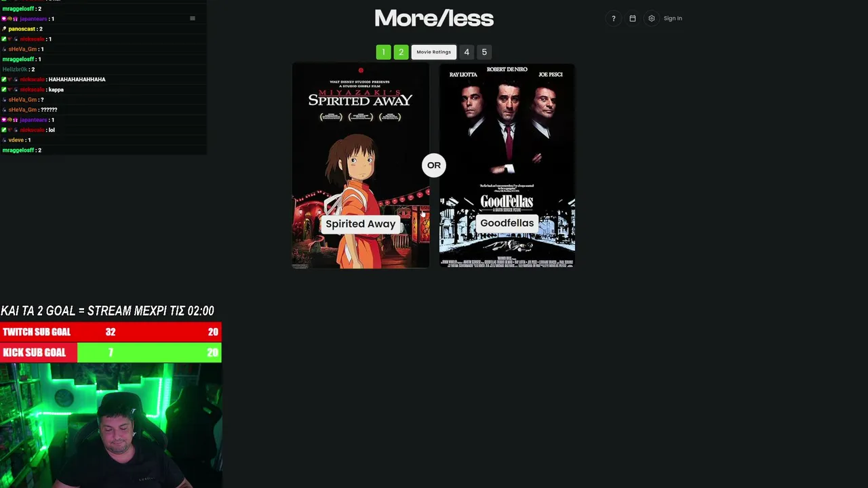Click the More/less logo title
Image resolution: width=868 pixels, height=488 pixels.
pyautogui.click(x=434, y=18)
